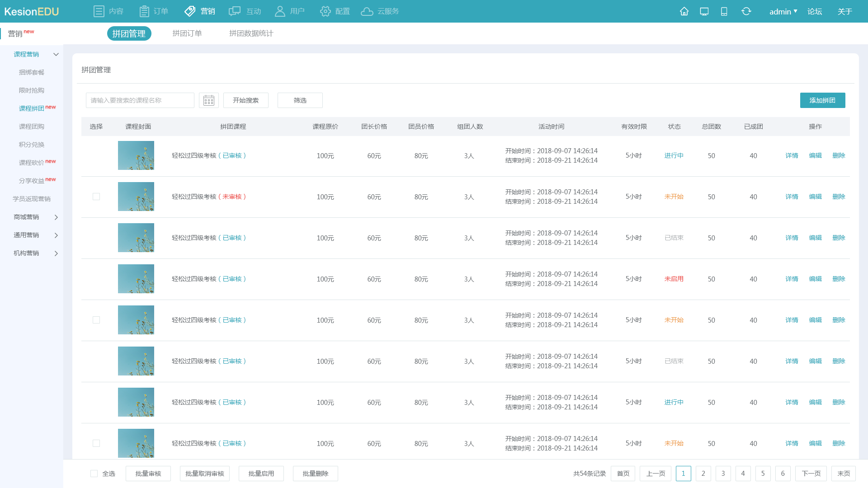Tick checkbox of the 未审核 course row

click(x=96, y=197)
